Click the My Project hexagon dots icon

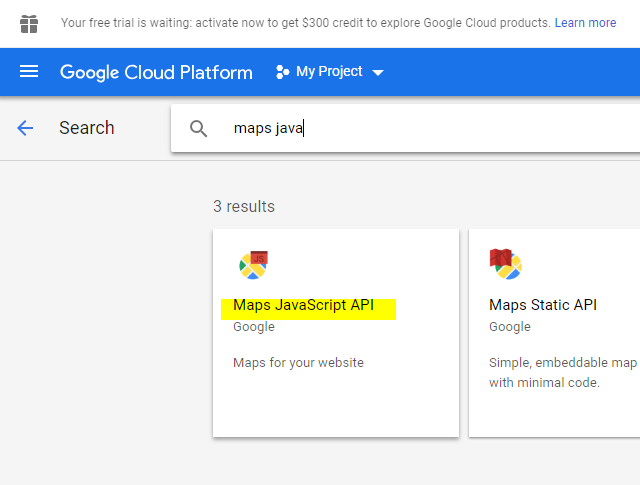(282, 72)
